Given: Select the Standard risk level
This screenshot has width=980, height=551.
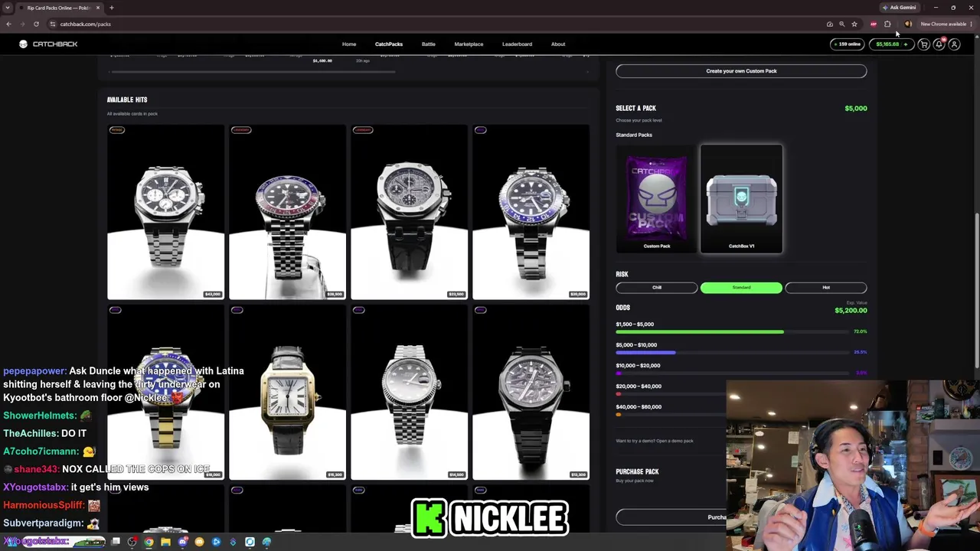Looking at the screenshot, I should 741,288.
